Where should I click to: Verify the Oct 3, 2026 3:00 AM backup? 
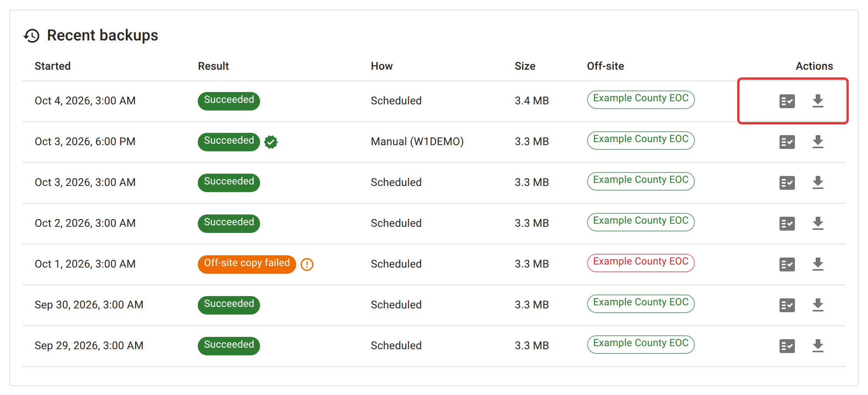pos(787,183)
